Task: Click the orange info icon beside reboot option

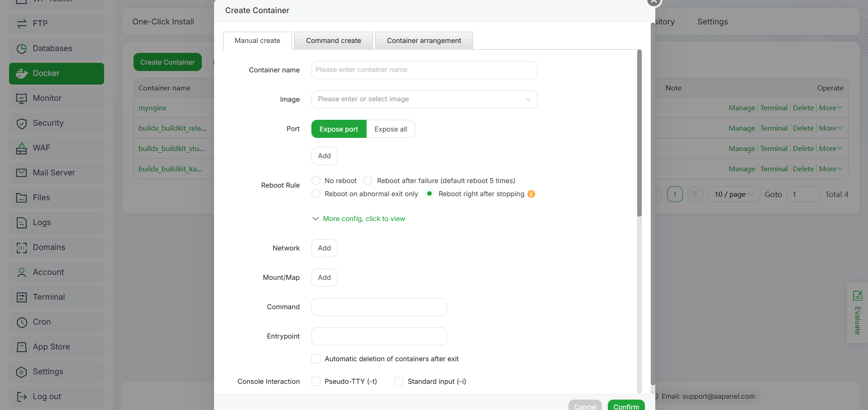Action: 531,194
